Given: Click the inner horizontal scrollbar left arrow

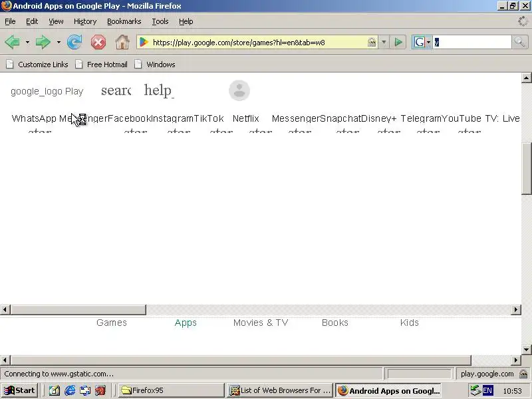Looking at the screenshot, I should 5,309.
